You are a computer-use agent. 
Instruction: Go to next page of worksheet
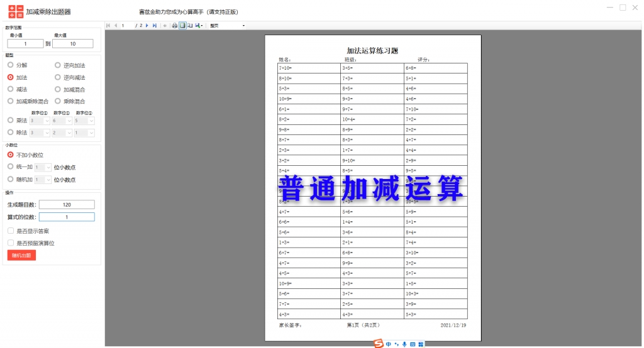click(x=147, y=26)
